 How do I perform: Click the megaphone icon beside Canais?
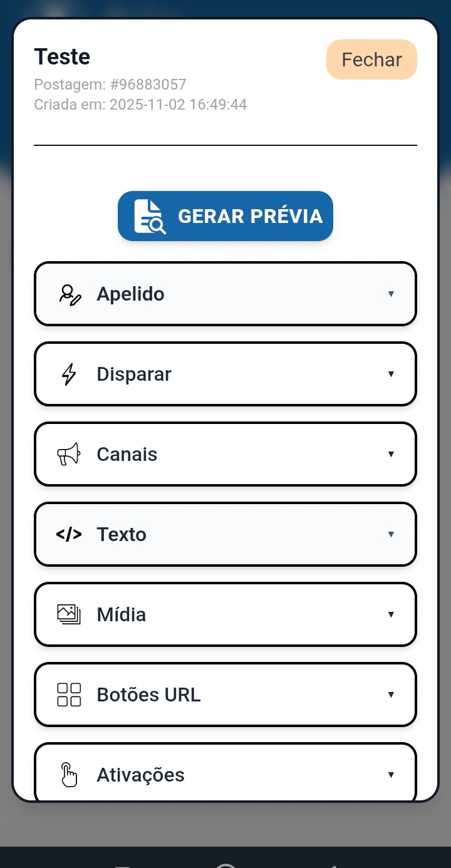coord(69,455)
